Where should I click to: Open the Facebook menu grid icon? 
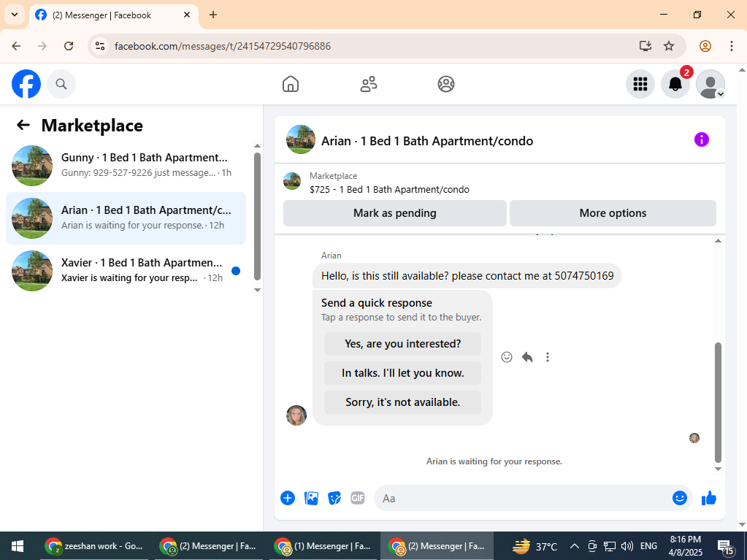(640, 84)
